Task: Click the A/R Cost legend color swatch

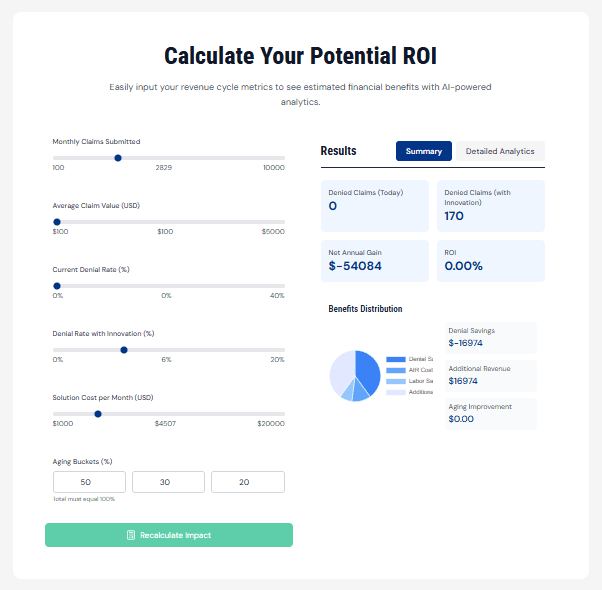Action: click(x=395, y=370)
